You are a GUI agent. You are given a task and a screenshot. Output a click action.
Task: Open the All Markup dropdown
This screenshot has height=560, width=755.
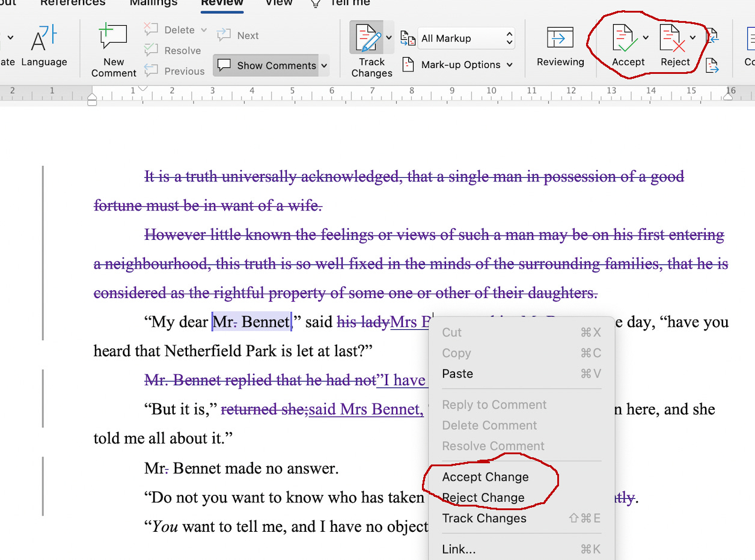pyautogui.click(x=466, y=38)
